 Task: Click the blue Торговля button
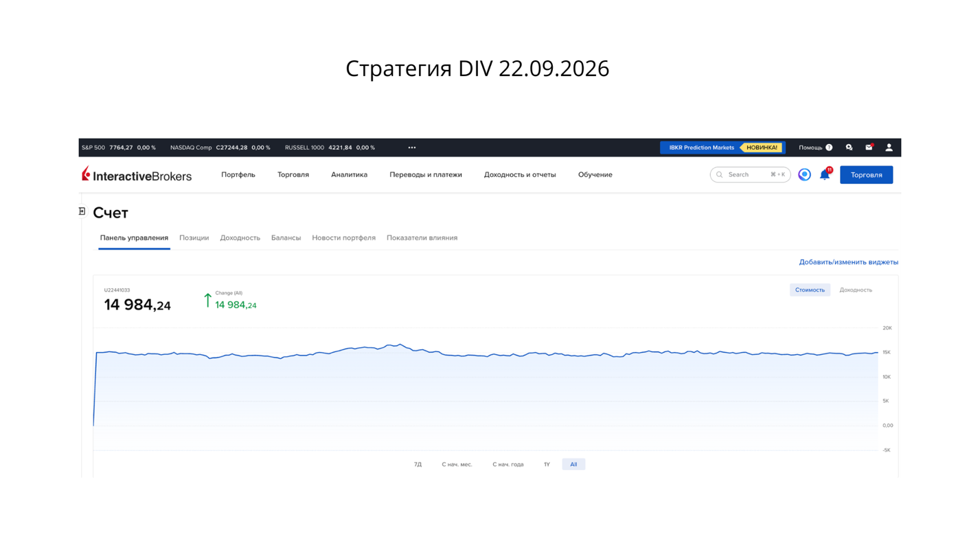pos(866,175)
